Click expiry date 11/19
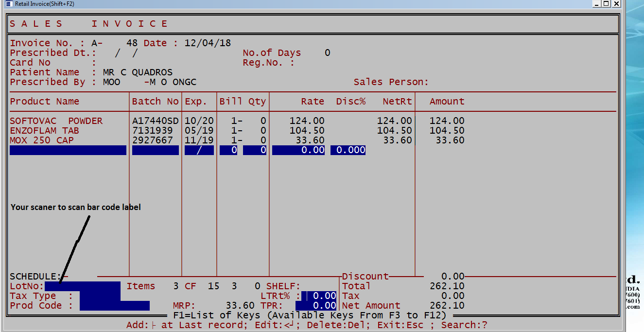Viewport: 644px width, 332px height. (199, 140)
